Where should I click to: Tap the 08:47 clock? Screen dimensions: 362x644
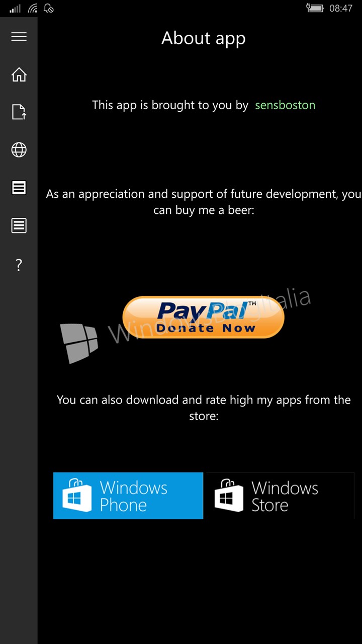[x=340, y=8]
